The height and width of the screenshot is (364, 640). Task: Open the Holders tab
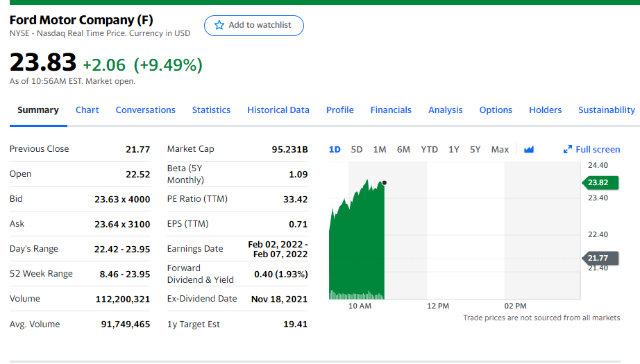(546, 110)
